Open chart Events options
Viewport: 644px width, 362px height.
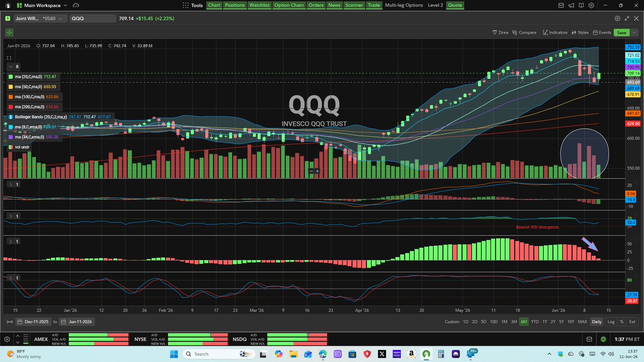click(x=602, y=32)
